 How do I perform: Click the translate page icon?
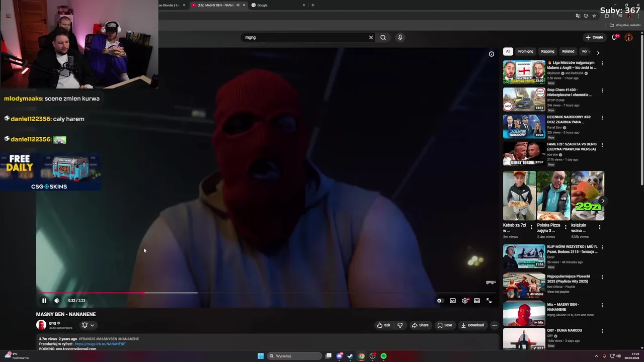(x=578, y=16)
